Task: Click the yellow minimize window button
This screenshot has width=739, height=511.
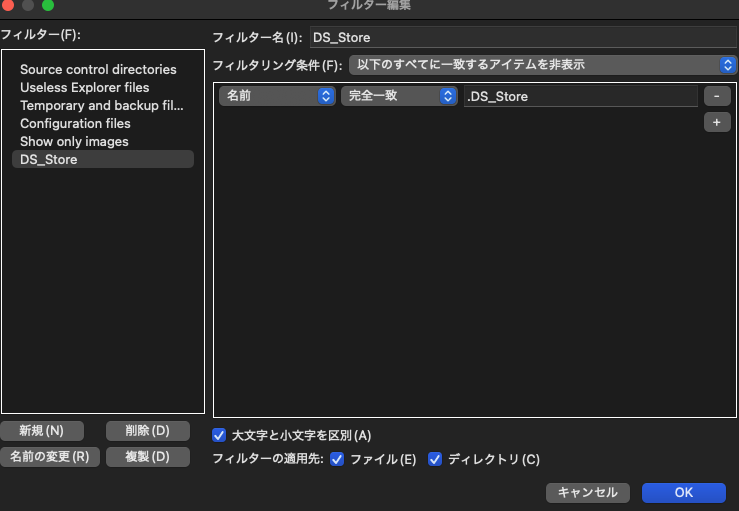Action: 27,5
